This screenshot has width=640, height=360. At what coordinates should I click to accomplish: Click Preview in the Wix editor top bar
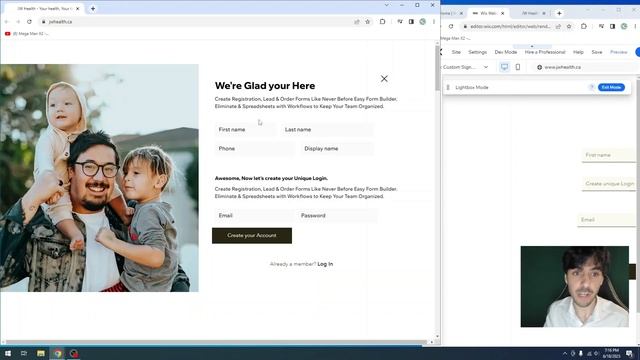point(618,52)
